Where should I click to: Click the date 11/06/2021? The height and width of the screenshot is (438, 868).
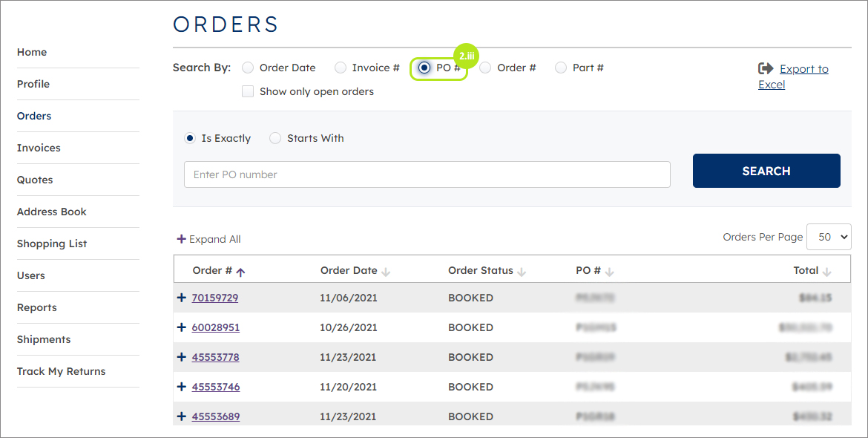pos(348,298)
